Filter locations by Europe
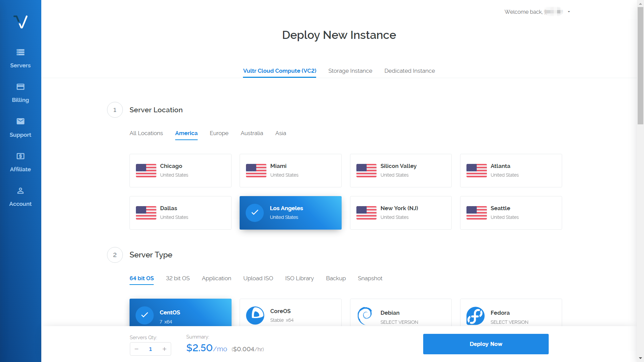 [x=219, y=133]
